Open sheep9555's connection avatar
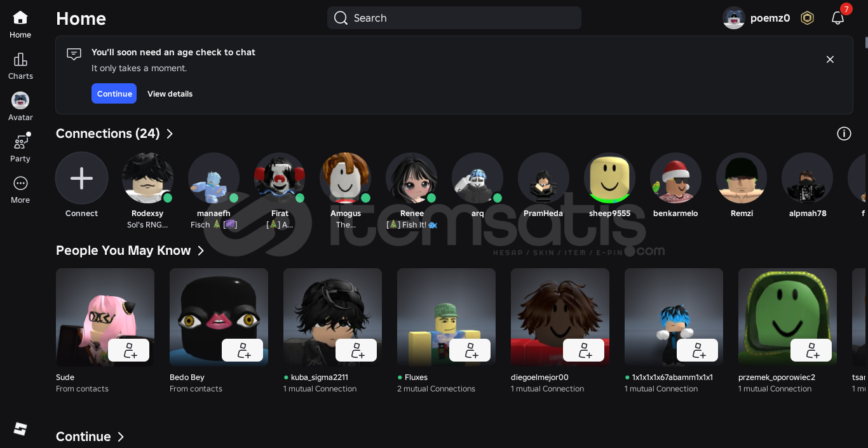 tap(609, 178)
